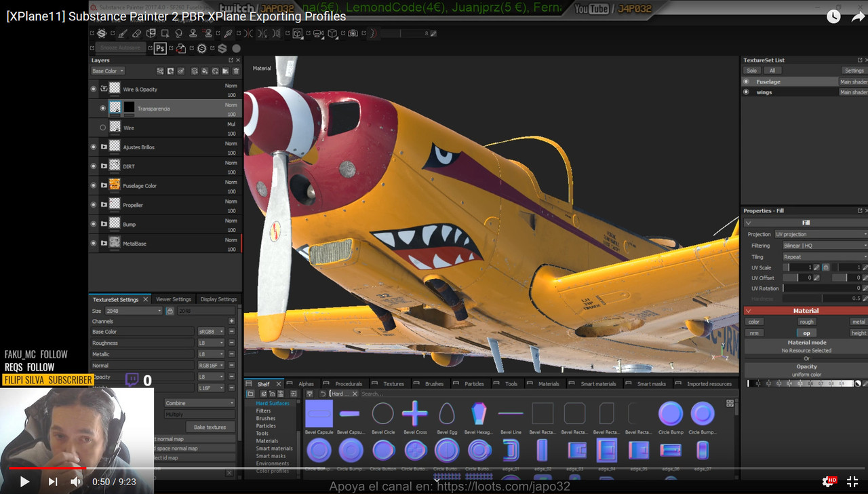Viewport: 868px width, 494px height.
Task: Switch Shelf to grid view icon
Action: pos(730,403)
